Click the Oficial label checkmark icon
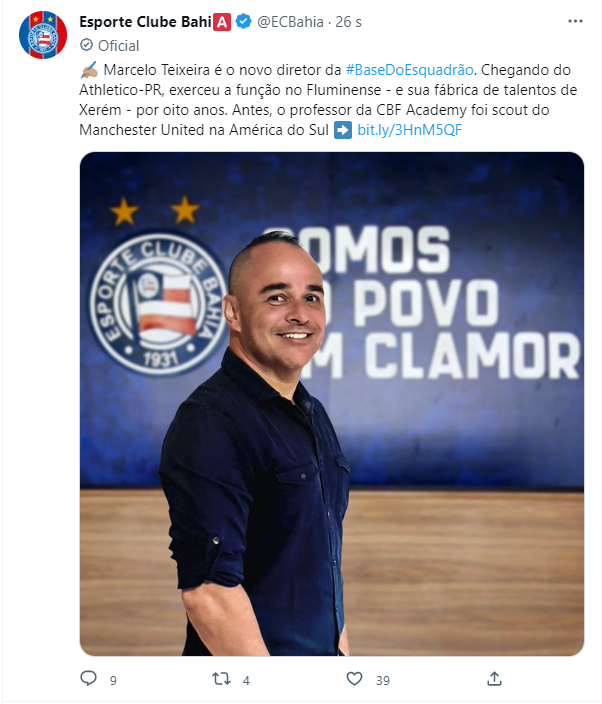Viewport: 602px width, 704px height. pyautogui.click(x=86, y=45)
